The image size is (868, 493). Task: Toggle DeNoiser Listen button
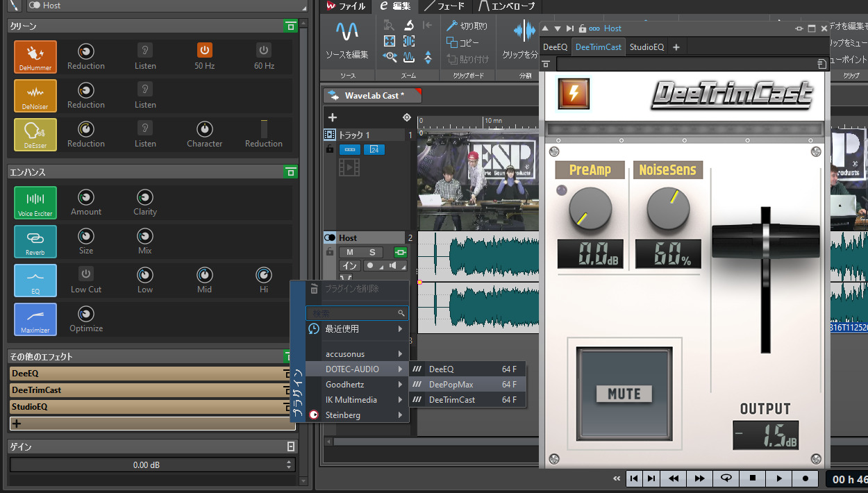tap(145, 89)
